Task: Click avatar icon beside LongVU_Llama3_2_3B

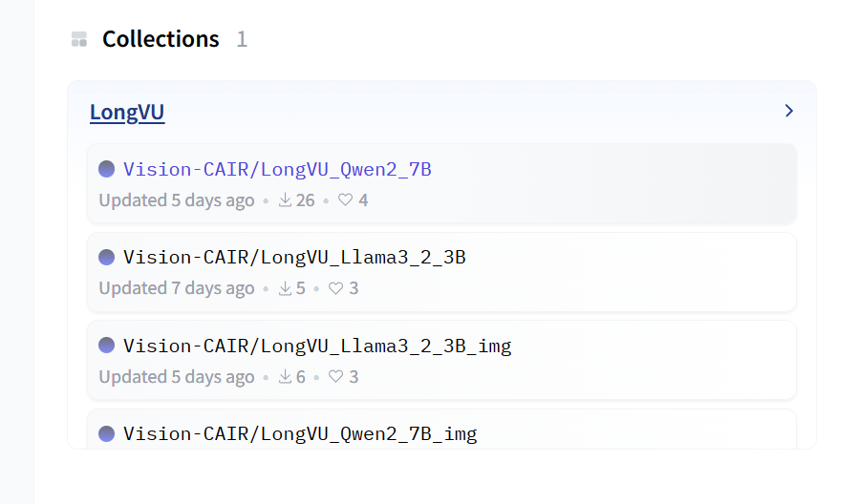Action: 107,257
